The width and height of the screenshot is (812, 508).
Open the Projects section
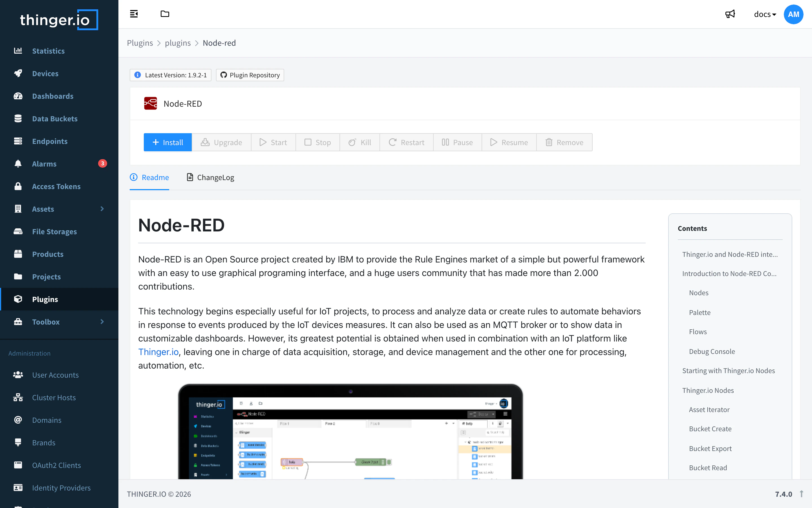click(x=59, y=277)
